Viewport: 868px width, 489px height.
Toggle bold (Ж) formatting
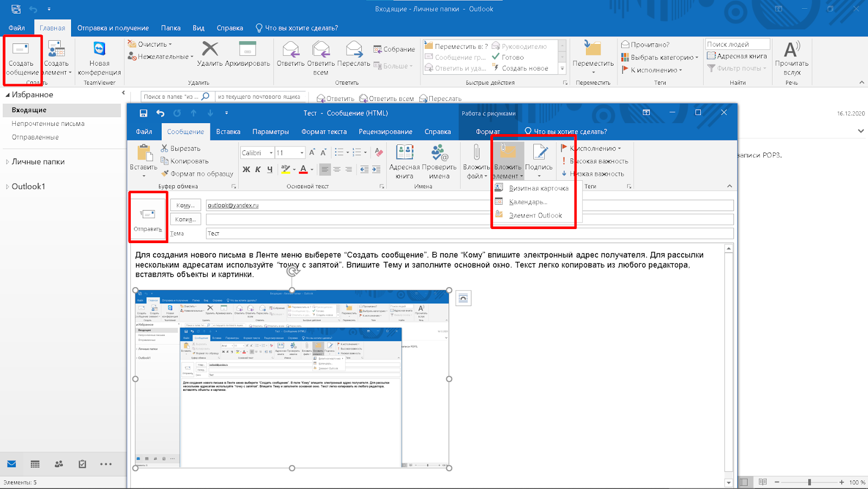point(246,169)
